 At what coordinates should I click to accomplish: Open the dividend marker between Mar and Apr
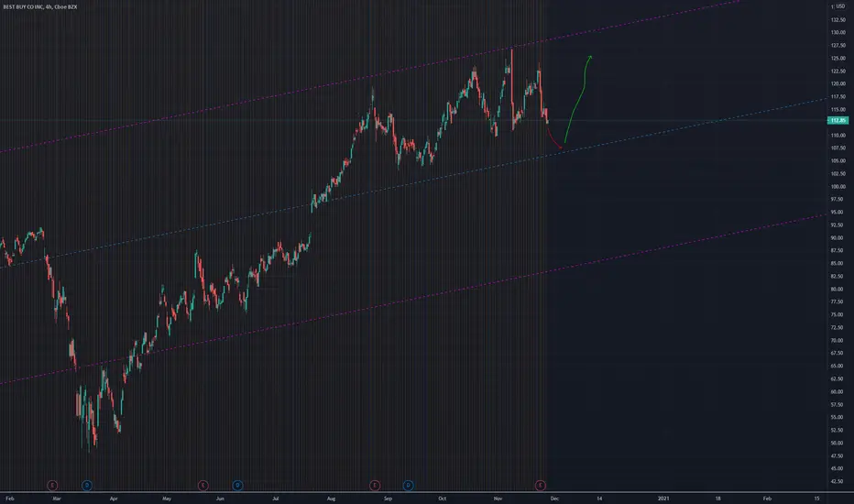(x=87, y=485)
